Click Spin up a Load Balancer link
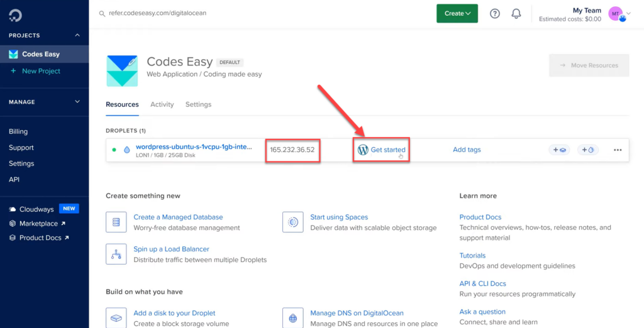Screen dimensions: 644x328 click(171, 249)
